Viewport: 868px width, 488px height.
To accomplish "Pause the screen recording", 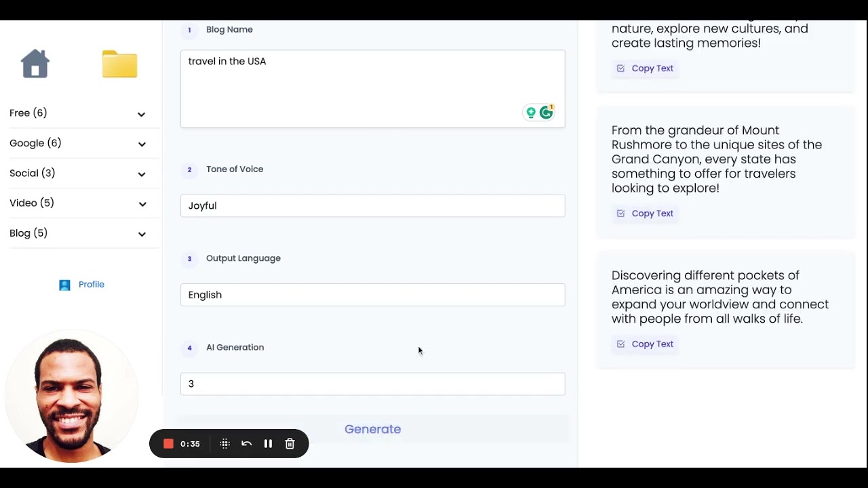I will coord(268,444).
